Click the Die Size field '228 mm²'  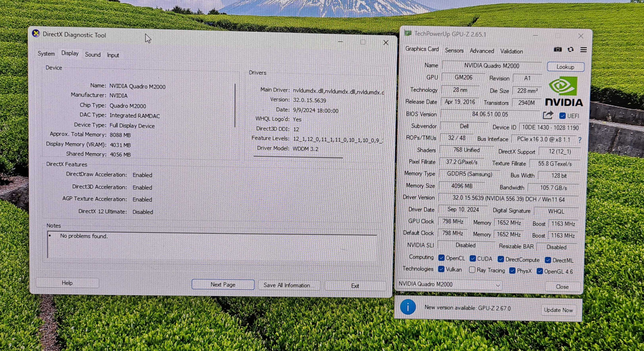click(527, 91)
